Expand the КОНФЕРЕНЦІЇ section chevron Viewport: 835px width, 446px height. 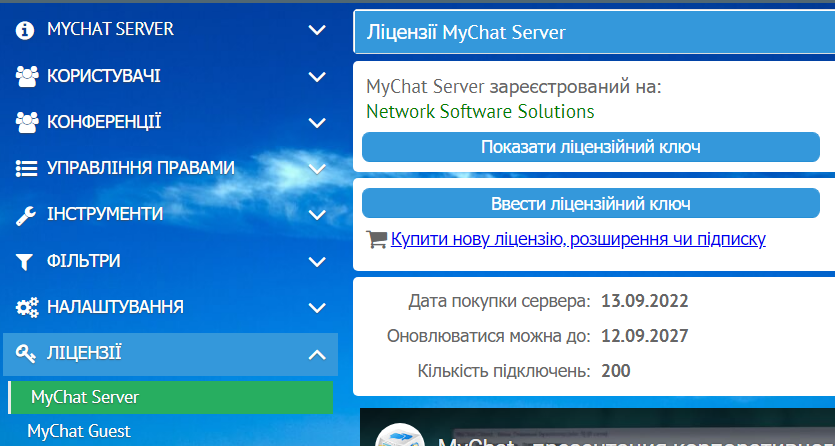317,123
